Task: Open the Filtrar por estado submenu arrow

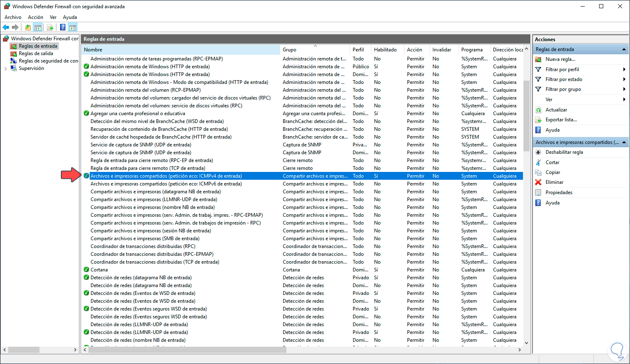Action: coord(624,79)
